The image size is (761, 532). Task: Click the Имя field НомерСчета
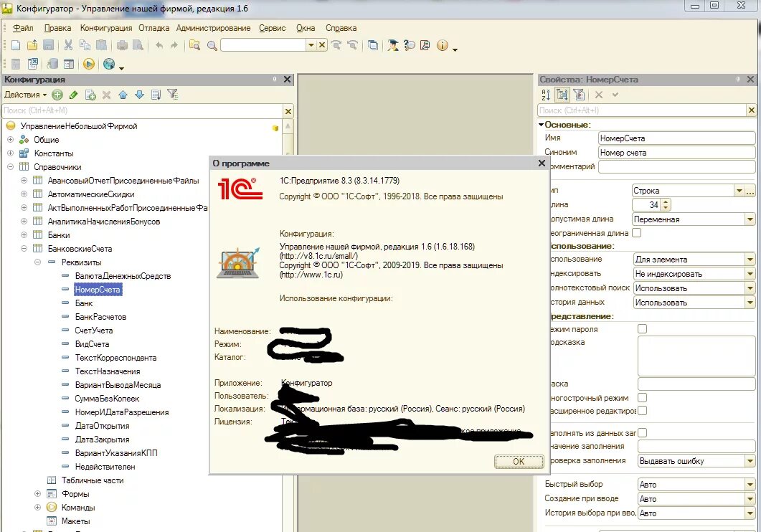pos(676,138)
